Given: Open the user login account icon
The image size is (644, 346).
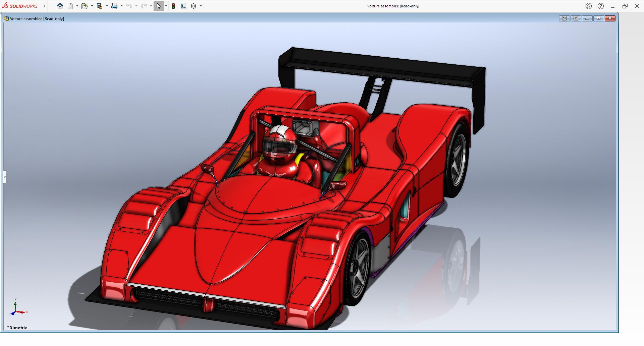Looking at the screenshot, I should tap(589, 6).
